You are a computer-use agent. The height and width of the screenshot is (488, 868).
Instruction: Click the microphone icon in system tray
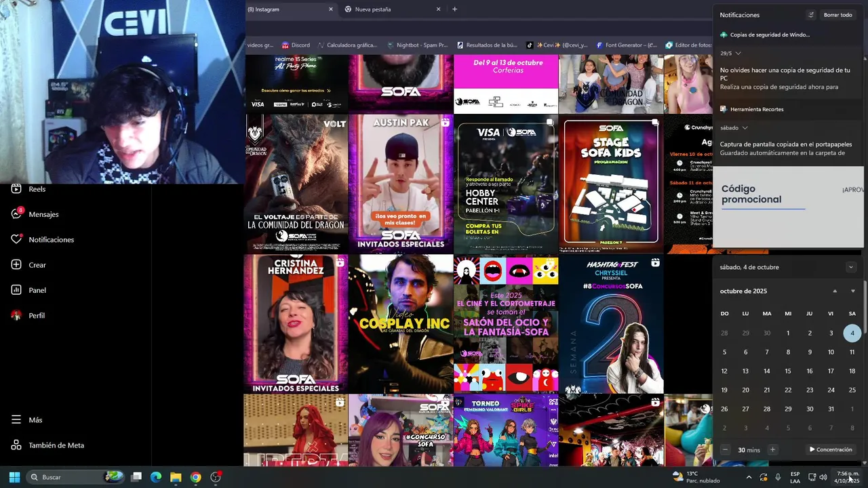pyautogui.click(x=778, y=477)
